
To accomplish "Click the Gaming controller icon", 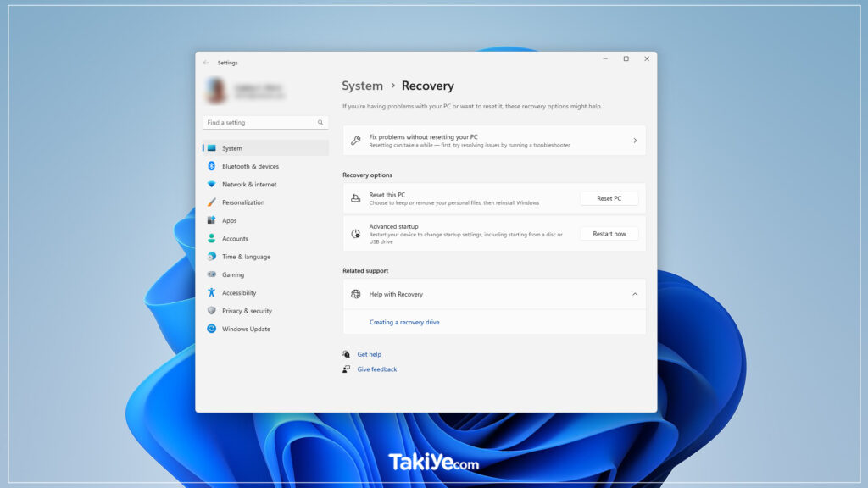I will (x=211, y=274).
